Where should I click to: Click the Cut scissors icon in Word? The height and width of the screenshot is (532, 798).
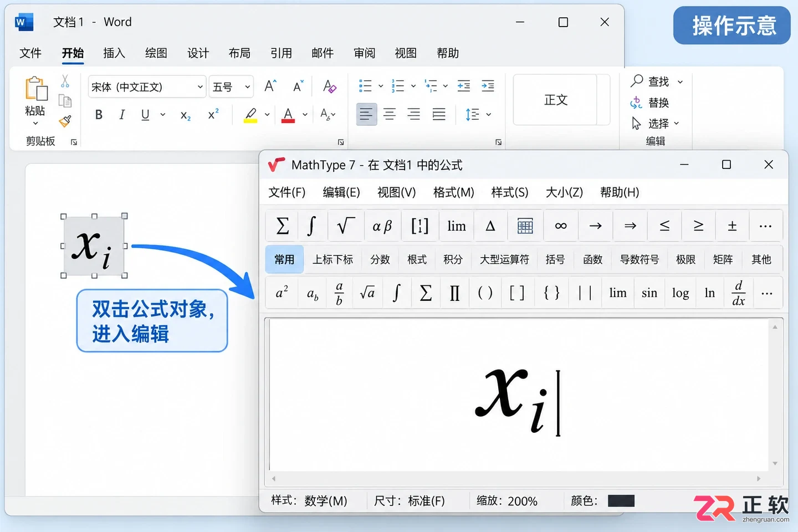[65, 81]
